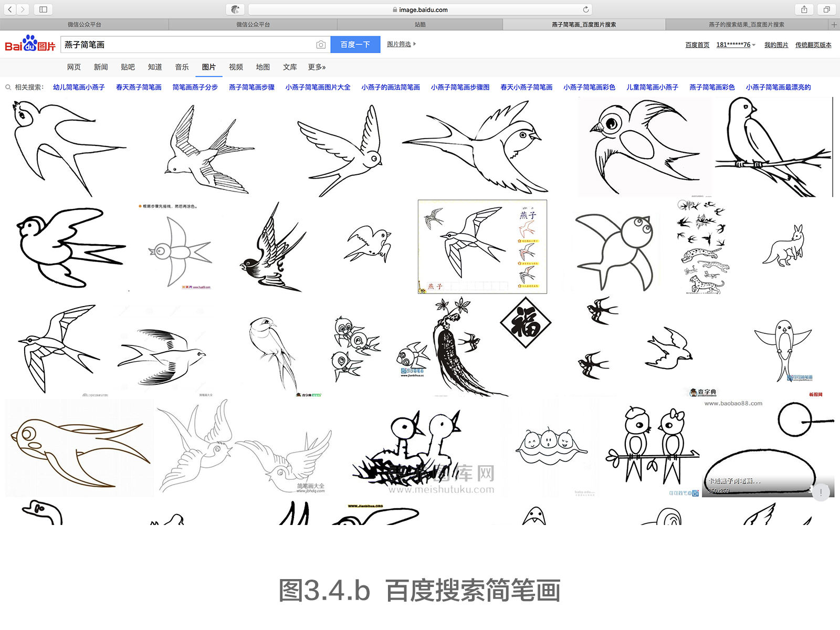Open 卡通燕子简笔画 350x259 thumbnail
Screen dimensions: 840x630
769,447
